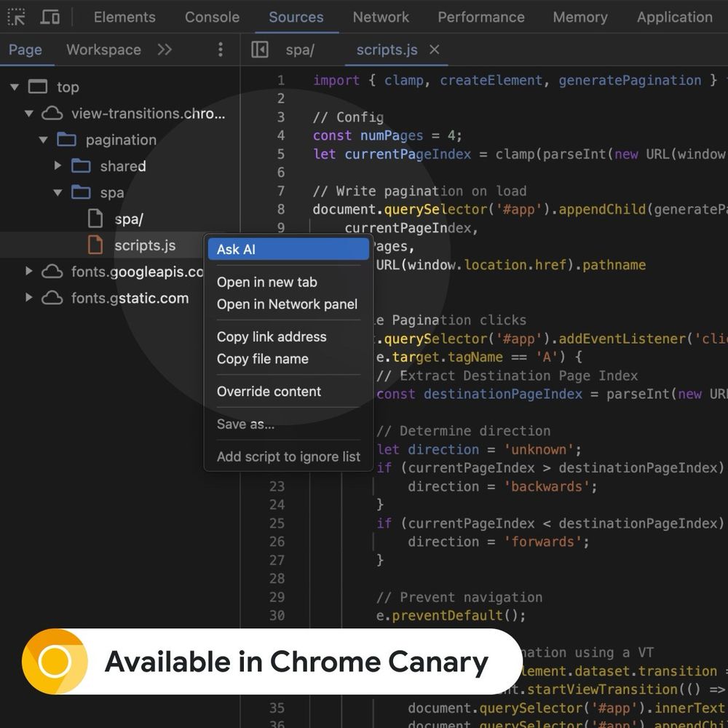The height and width of the screenshot is (728, 728).
Task: Open the Memory tab
Action: pos(580,17)
